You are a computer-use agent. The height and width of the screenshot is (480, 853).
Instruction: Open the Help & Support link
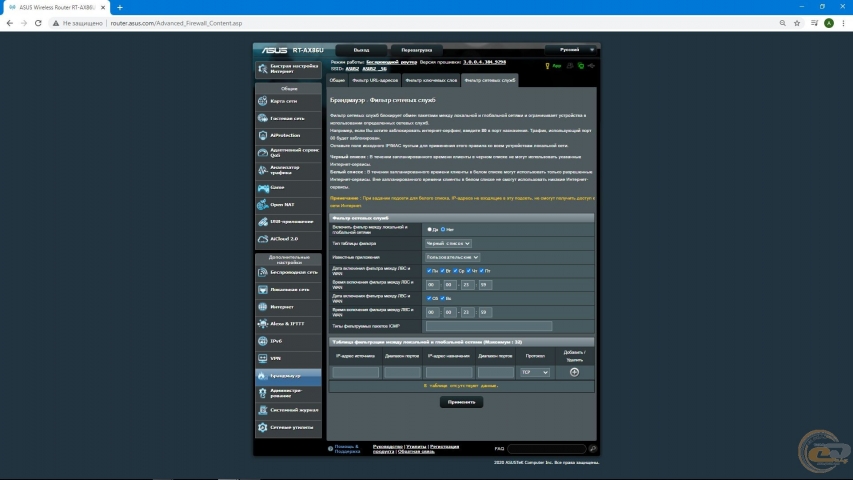(x=347, y=448)
